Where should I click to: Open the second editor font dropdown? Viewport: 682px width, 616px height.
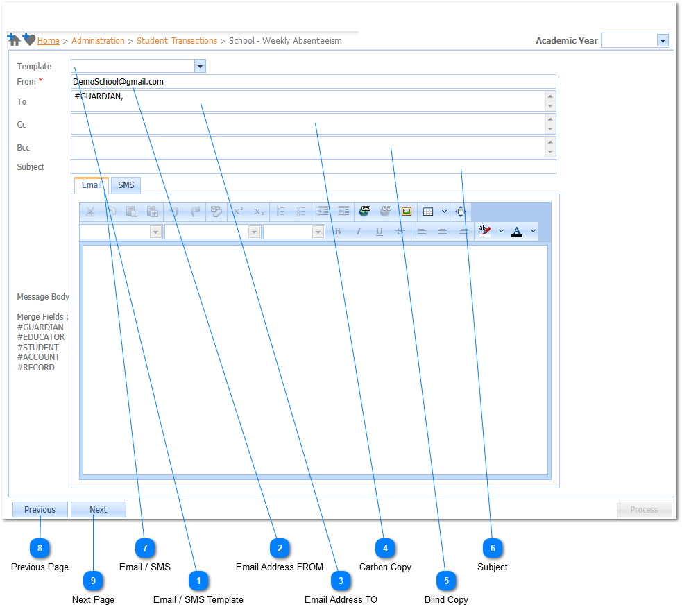coord(254,232)
